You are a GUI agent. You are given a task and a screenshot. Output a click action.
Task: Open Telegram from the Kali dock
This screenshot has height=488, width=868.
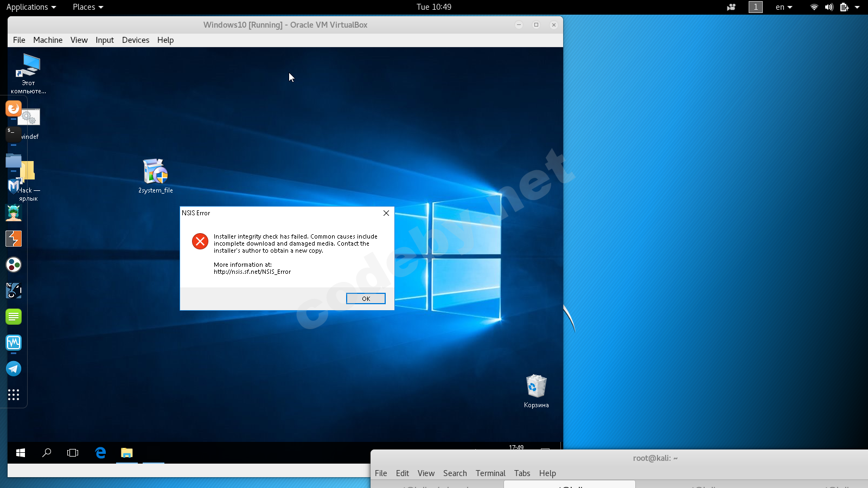point(14,369)
